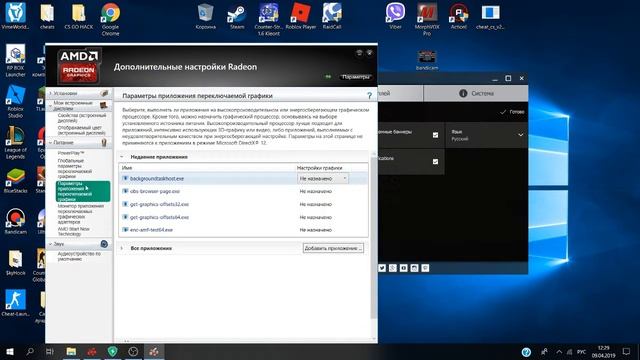Open the RP BOX Launcher shortcut

point(16,60)
